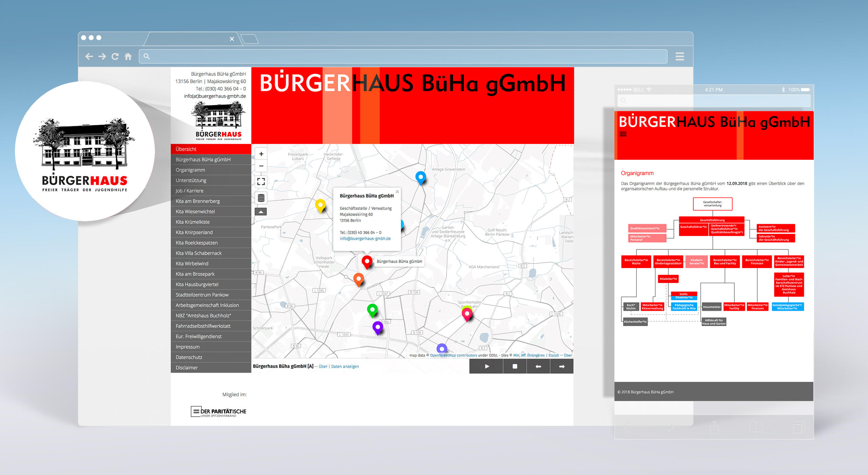868x475 pixels.
Task: Click the yellow map marker
Action: (320, 205)
